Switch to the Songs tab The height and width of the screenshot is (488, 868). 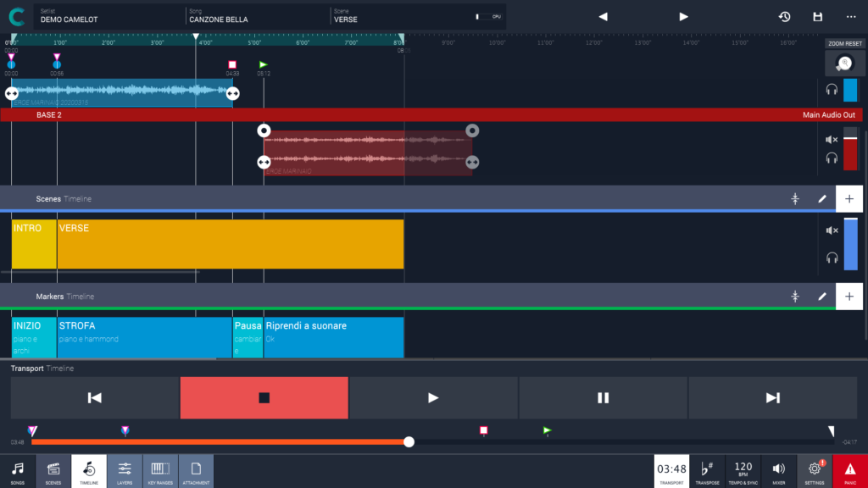[x=18, y=471]
